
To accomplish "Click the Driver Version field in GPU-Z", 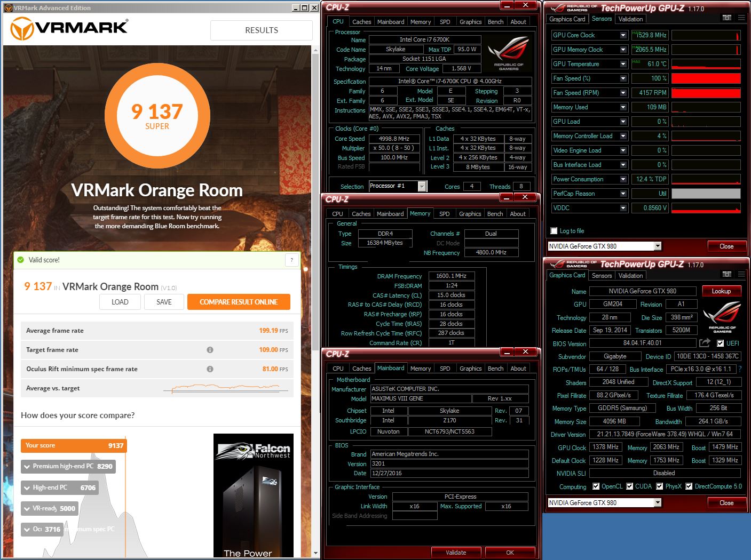I will 665,434.
